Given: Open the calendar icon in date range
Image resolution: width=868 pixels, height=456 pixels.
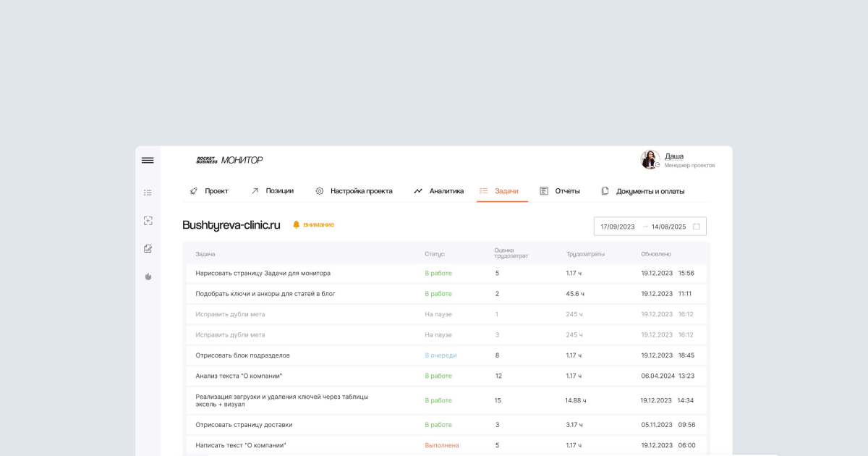Looking at the screenshot, I should tap(697, 227).
